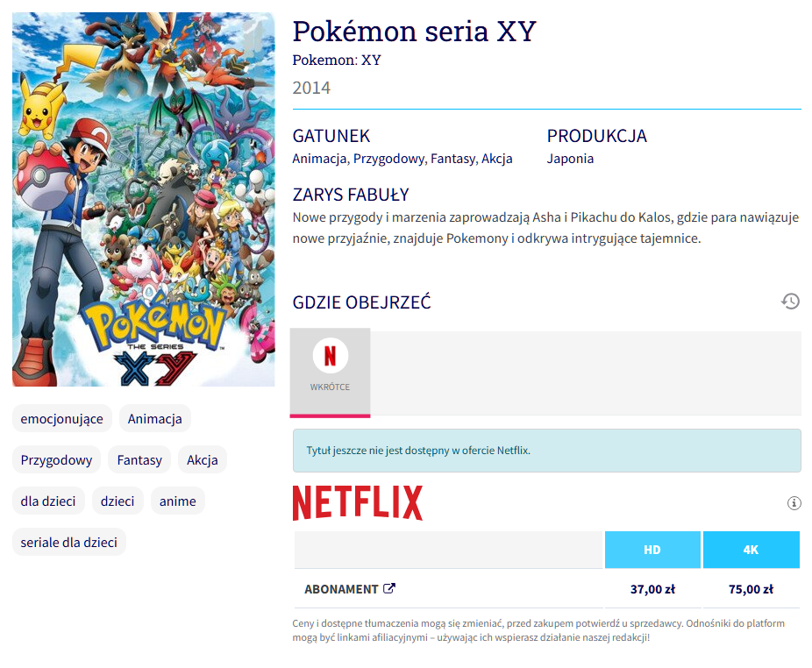The height and width of the screenshot is (668, 812).
Task: Click the price disclaimer starting 'Ceny i dostępne tłumaczenia'
Action: [x=538, y=630]
